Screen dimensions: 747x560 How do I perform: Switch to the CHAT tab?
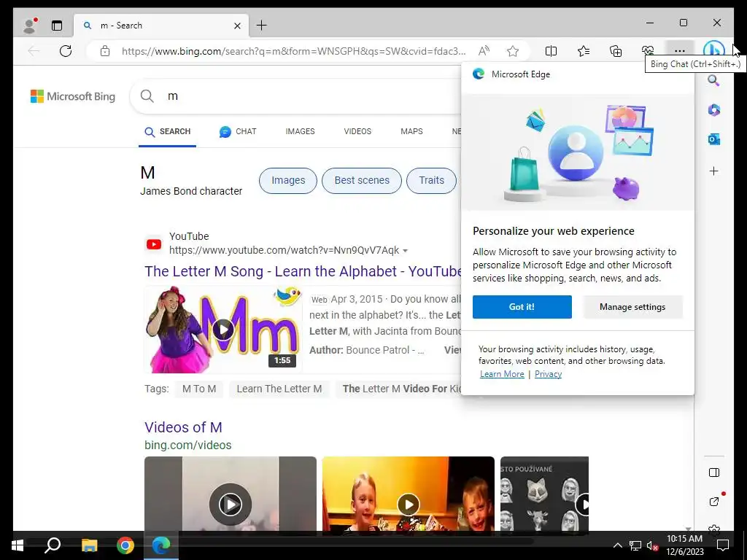pyautogui.click(x=238, y=132)
